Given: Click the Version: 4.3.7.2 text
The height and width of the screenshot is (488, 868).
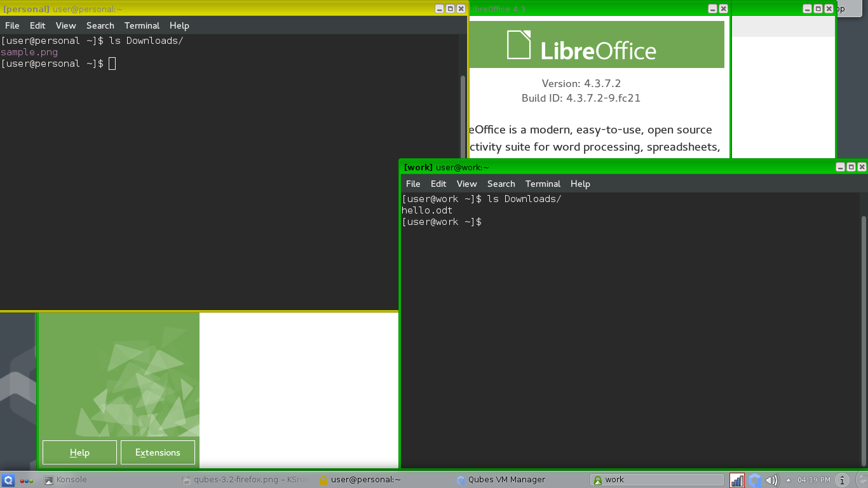Looking at the screenshot, I should (581, 83).
